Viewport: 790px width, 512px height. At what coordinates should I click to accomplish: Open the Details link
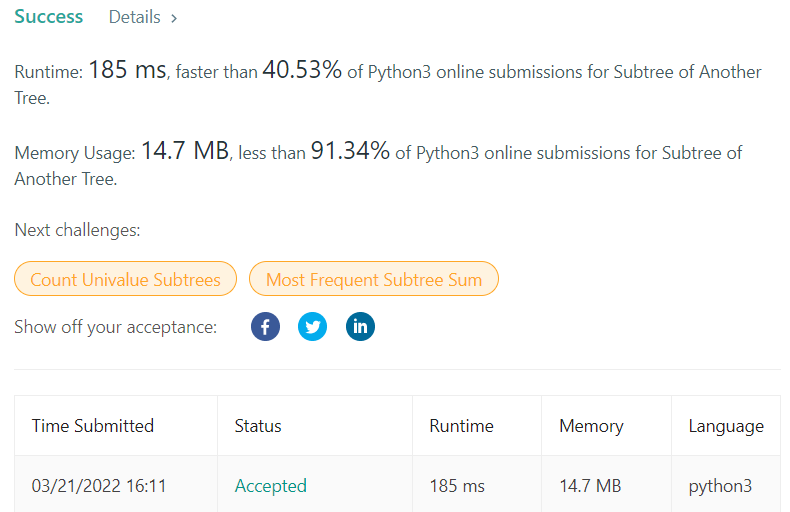pyautogui.click(x=134, y=17)
